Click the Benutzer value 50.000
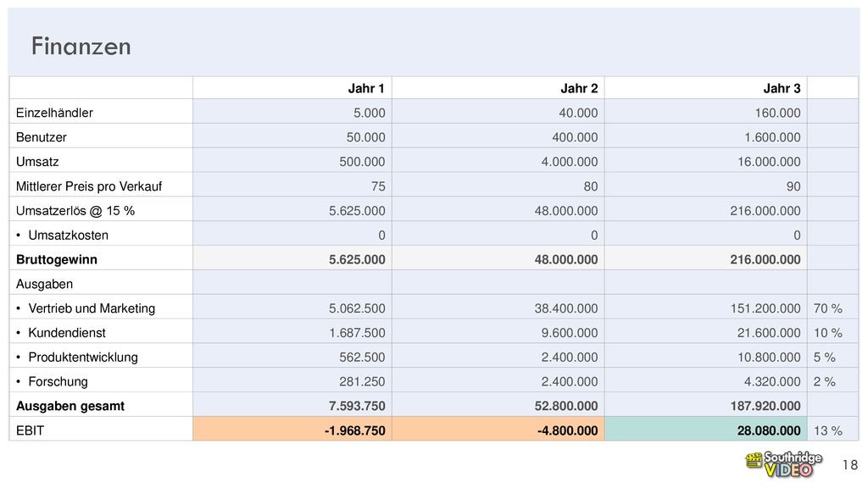Image resolution: width=868 pixels, height=488 pixels. click(x=366, y=137)
